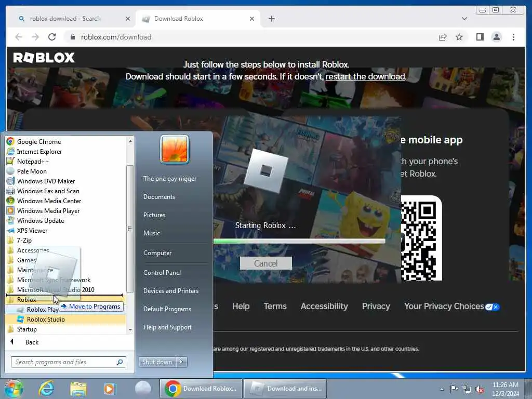Open Help and Support
The width and height of the screenshot is (532, 399).
167,327
